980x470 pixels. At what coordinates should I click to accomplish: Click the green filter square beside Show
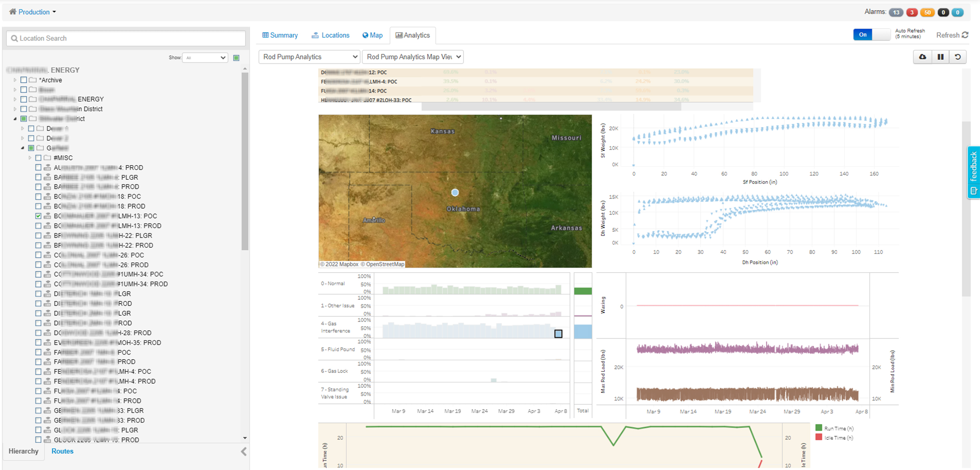[236, 58]
